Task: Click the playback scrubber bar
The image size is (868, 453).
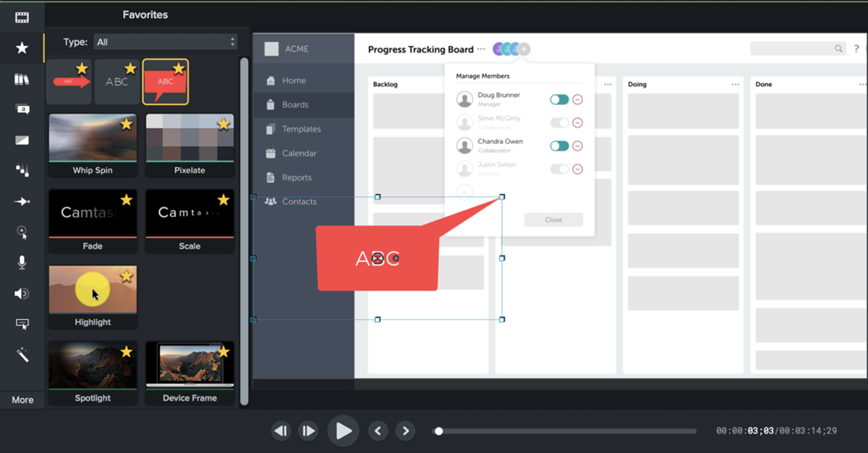Action: click(x=565, y=431)
